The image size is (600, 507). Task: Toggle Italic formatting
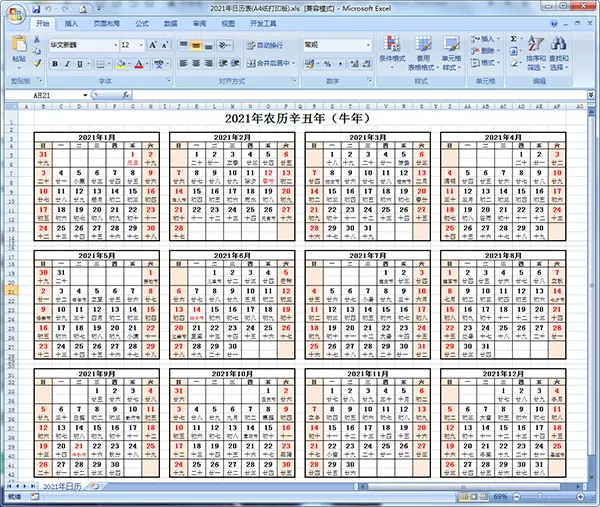point(67,64)
